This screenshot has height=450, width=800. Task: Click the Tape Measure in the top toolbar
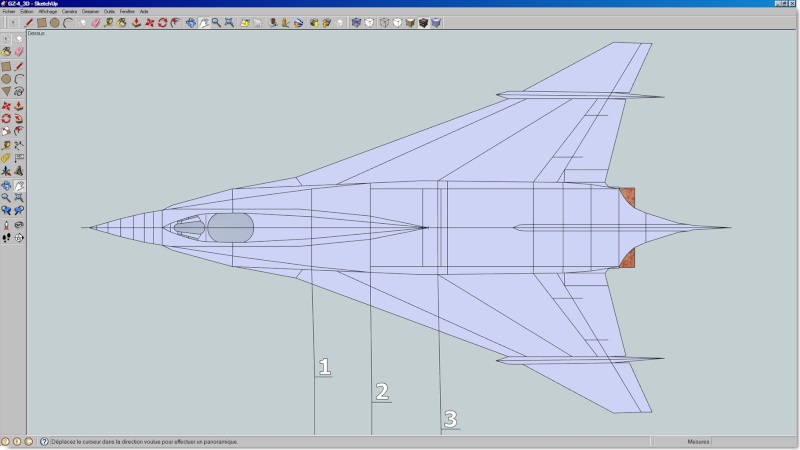pos(108,22)
